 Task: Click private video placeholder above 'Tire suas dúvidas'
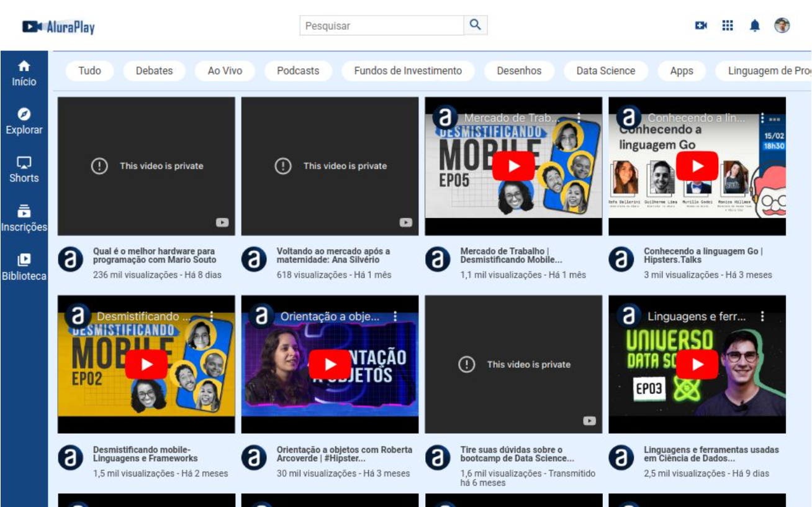[513, 365]
